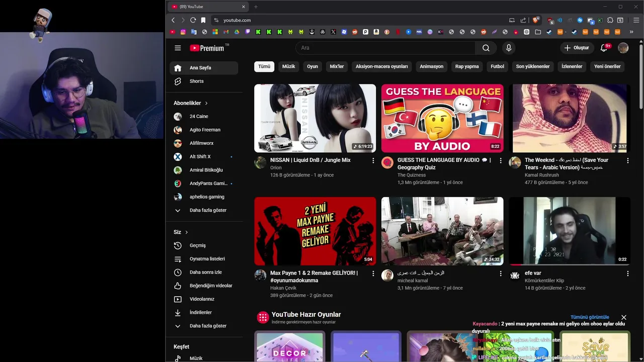Go back with browser back arrow

click(x=173, y=20)
